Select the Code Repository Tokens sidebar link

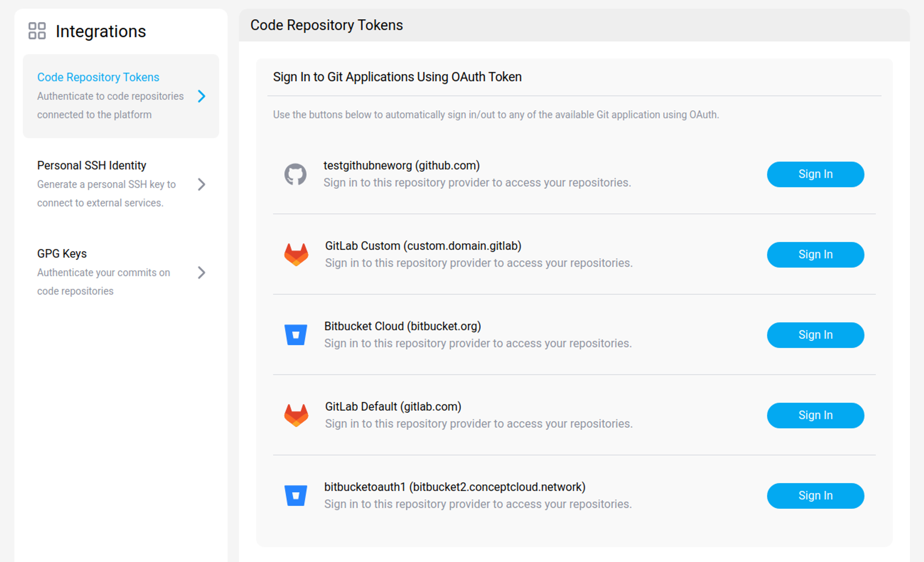[x=98, y=77]
